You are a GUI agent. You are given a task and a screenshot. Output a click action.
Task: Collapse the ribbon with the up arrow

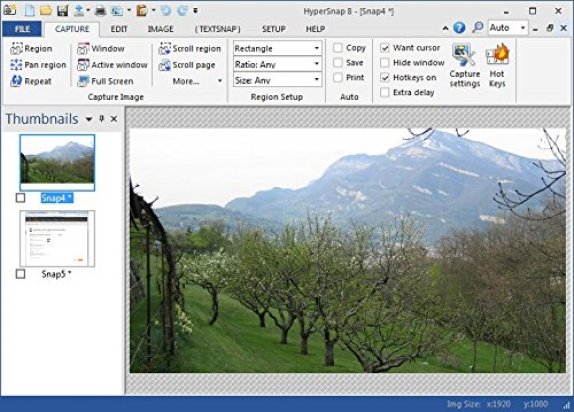pos(445,28)
